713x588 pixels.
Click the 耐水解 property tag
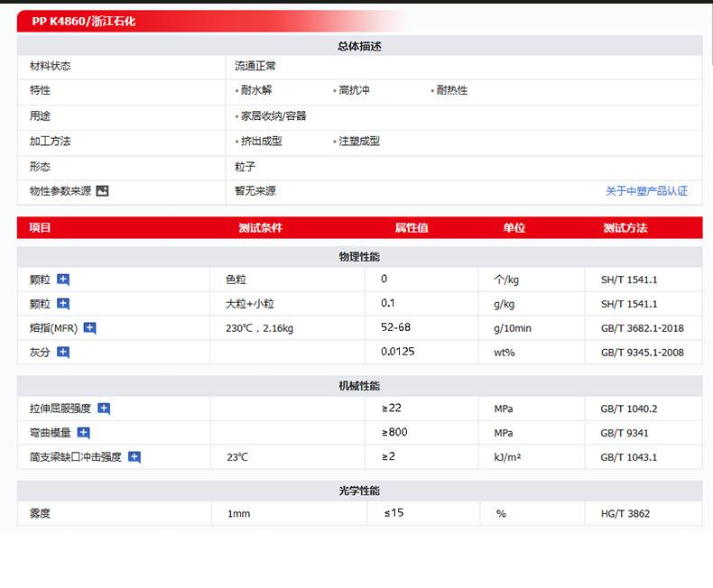click(255, 90)
